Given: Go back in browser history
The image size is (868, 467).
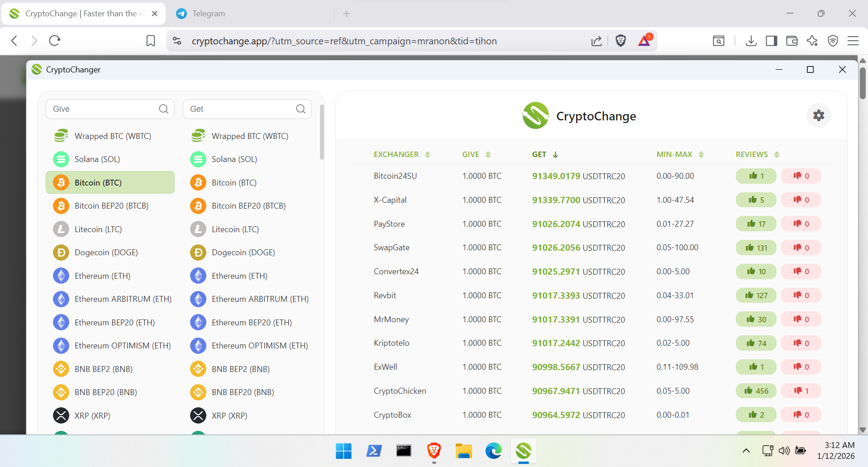Looking at the screenshot, I should [14, 41].
